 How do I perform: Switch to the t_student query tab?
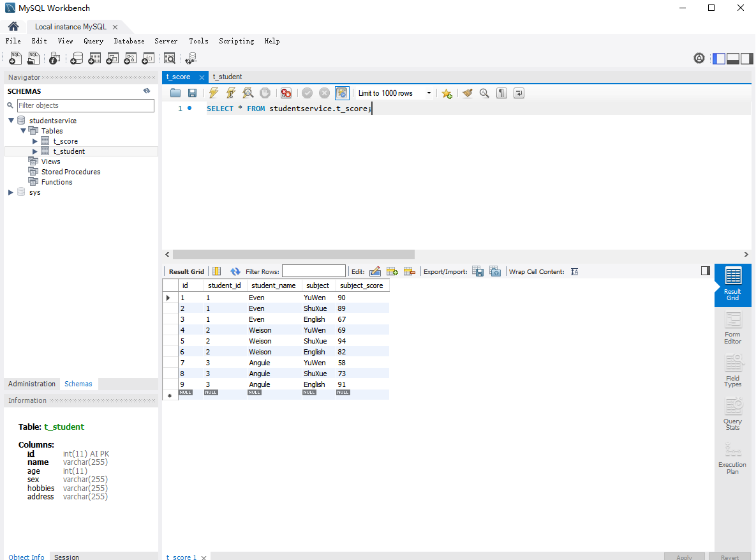point(228,77)
